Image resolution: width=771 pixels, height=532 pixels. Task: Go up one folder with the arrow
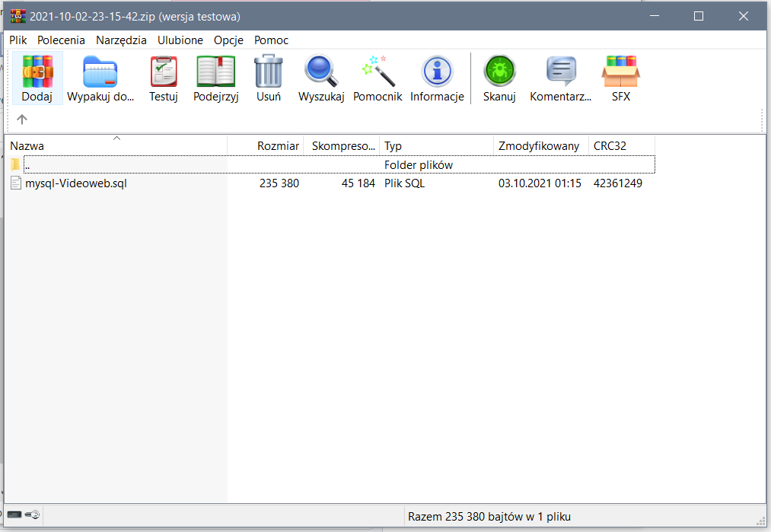pos(21,119)
